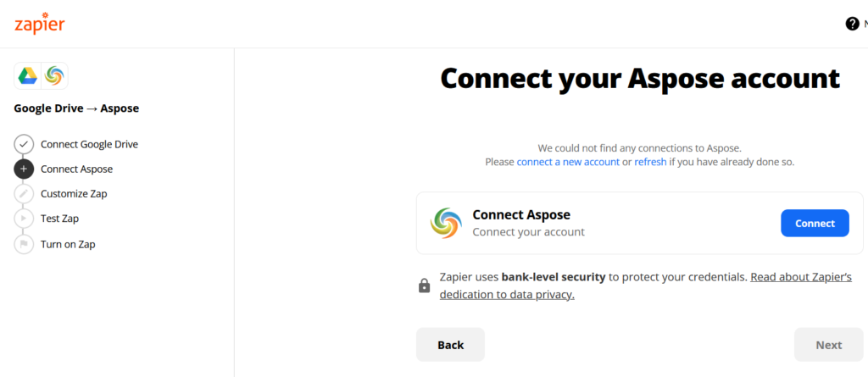Click the pencil icon beside Customize Zap
This screenshot has height=377, width=868.
[x=24, y=194]
